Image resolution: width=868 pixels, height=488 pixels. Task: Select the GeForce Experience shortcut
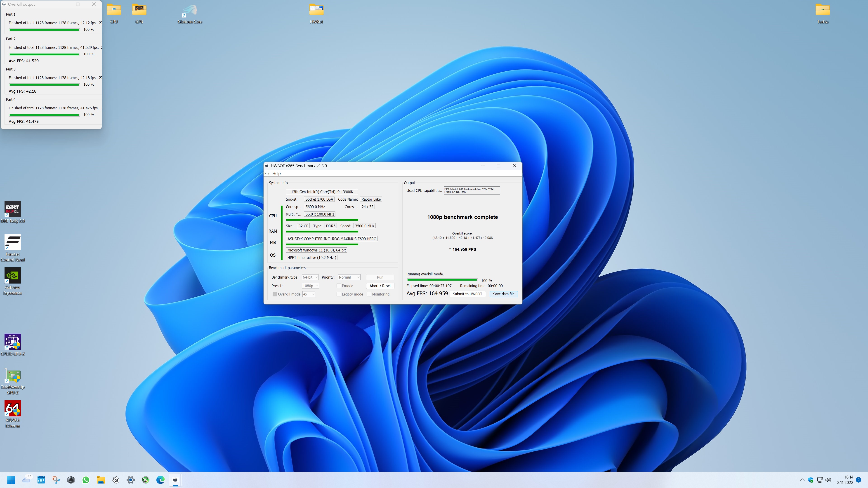click(12, 282)
